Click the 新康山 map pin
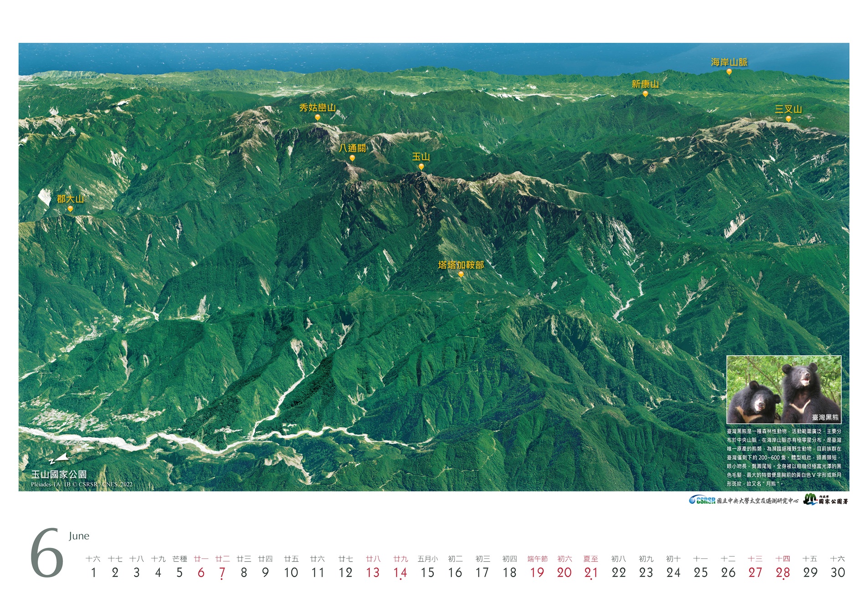Screen dimensions: 868x604 (x=645, y=94)
